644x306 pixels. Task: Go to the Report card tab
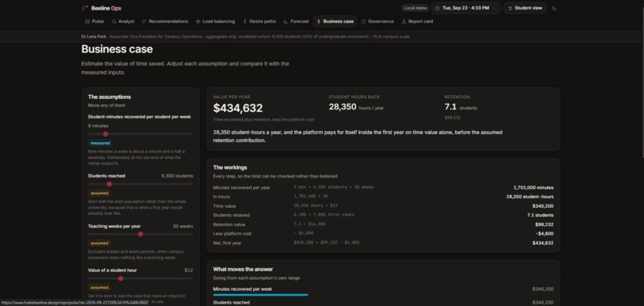click(417, 22)
